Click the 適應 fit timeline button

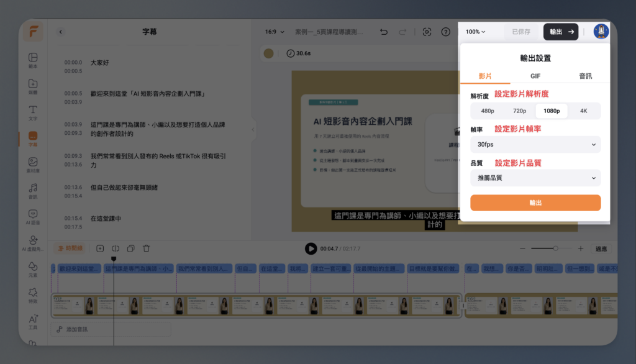point(601,248)
